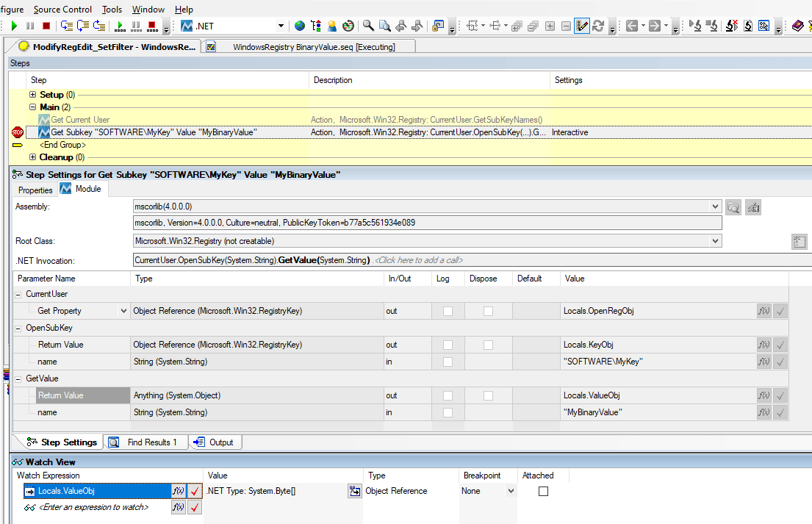Viewport: 812px width, 524px height.
Task: Select the Get Current User step
Action: (80, 120)
